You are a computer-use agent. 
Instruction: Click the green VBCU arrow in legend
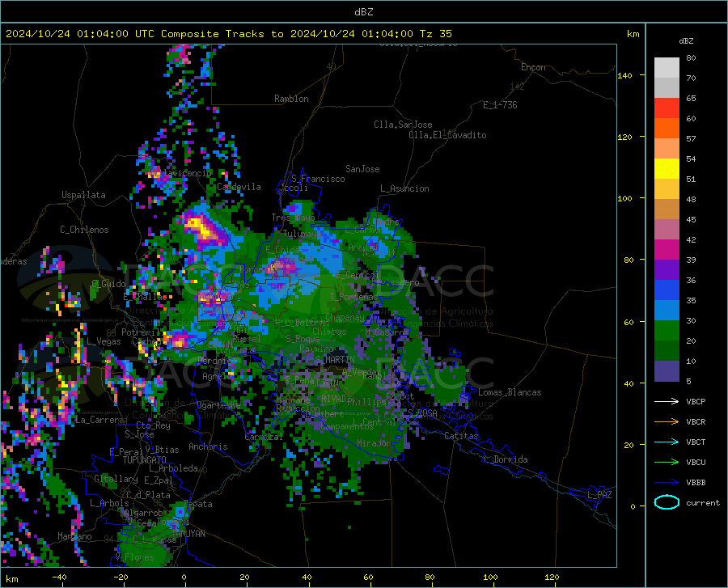click(667, 463)
